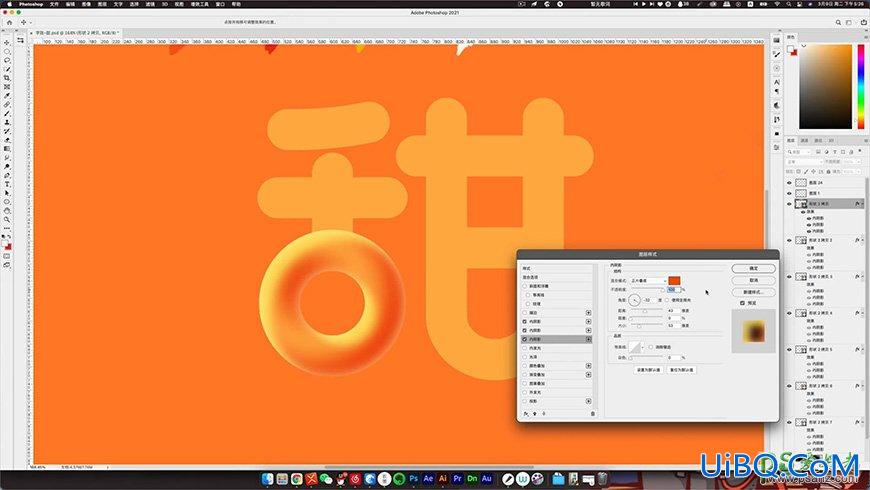Toggle Use Global Light checkbox
Image resolution: width=870 pixels, height=490 pixels.
tap(667, 300)
